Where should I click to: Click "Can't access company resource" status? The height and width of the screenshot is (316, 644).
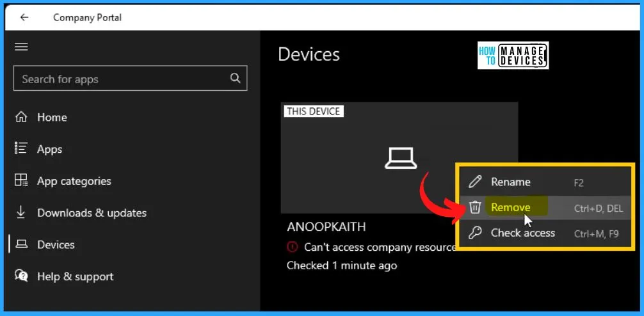coord(380,247)
